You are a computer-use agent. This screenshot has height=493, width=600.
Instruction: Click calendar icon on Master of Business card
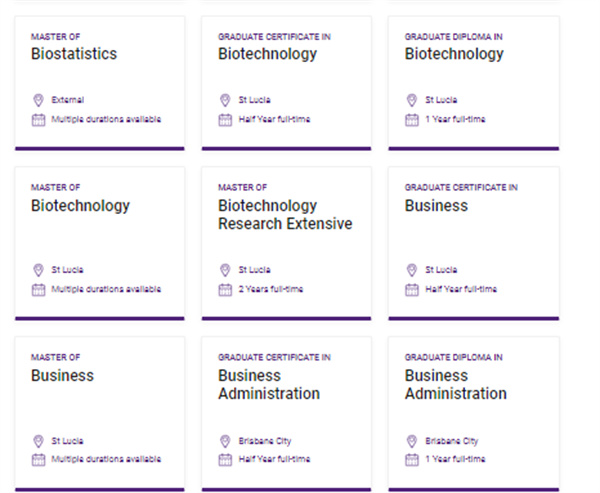click(x=38, y=459)
